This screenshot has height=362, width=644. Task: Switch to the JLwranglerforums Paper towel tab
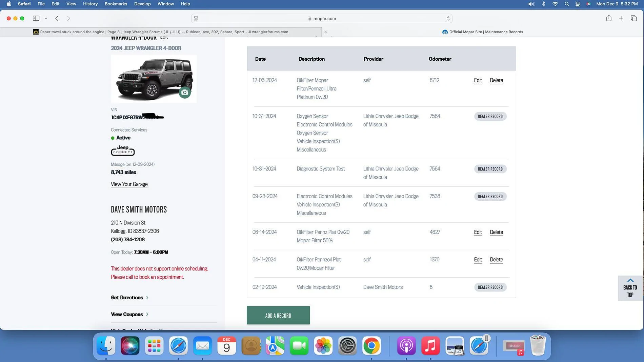point(161,32)
